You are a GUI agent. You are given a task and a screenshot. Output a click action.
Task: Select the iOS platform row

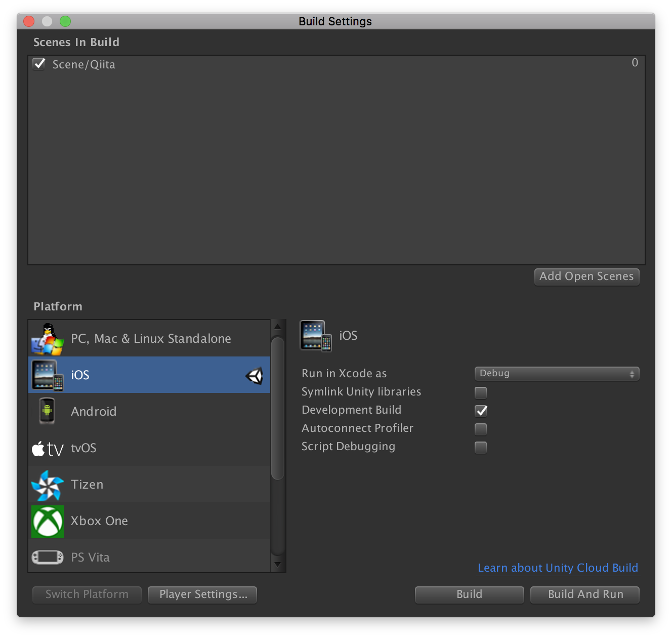click(x=150, y=375)
